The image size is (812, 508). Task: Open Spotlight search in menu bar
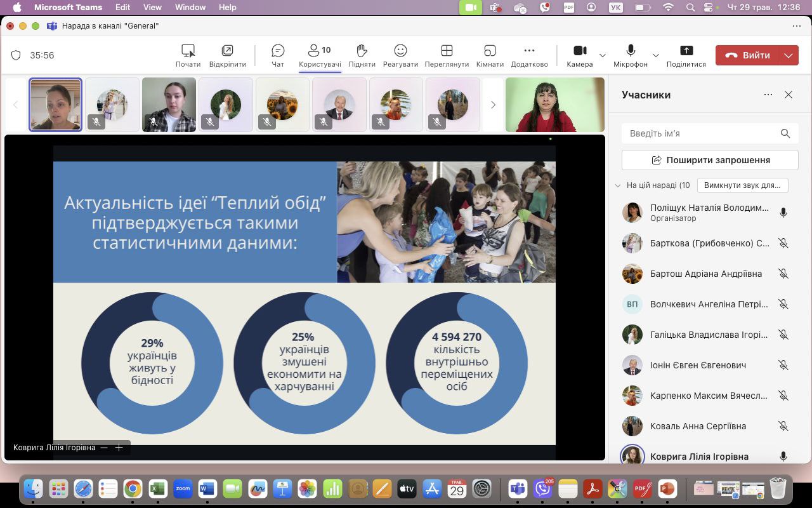click(691, 8)
